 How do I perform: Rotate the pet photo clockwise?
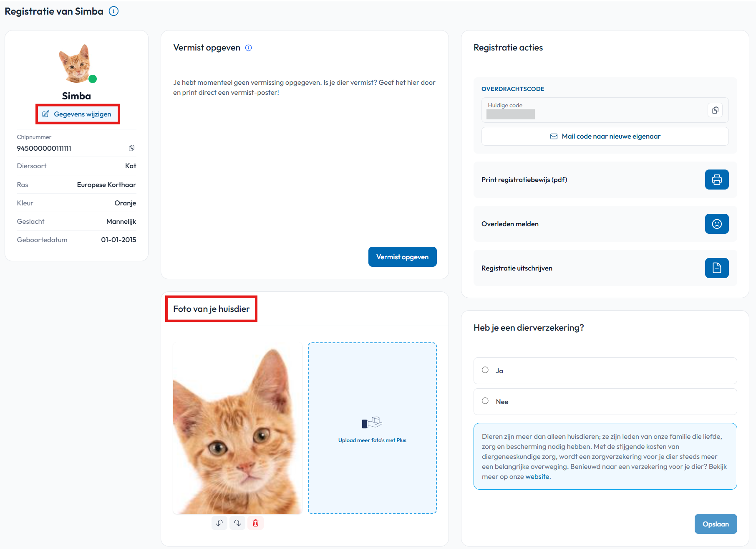click(x=237, y=523)
